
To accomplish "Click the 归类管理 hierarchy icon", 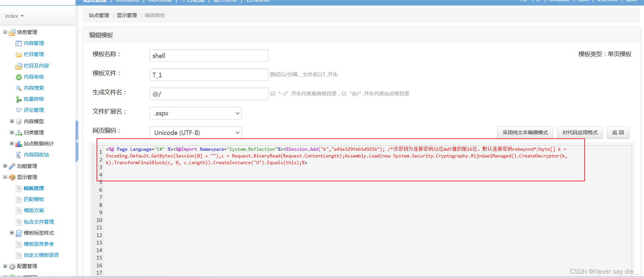I will 19,133.
